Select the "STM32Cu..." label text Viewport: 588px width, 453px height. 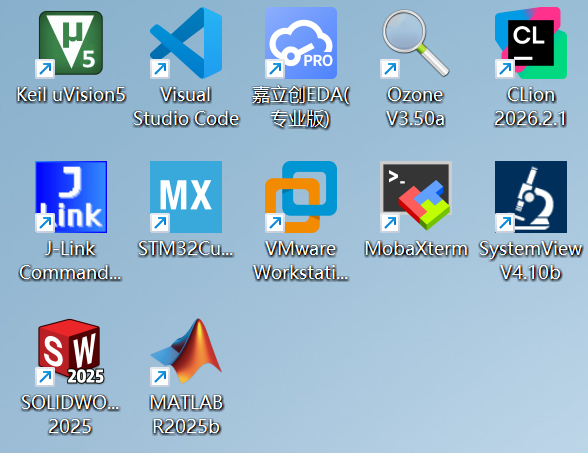[x=186, y=249]
